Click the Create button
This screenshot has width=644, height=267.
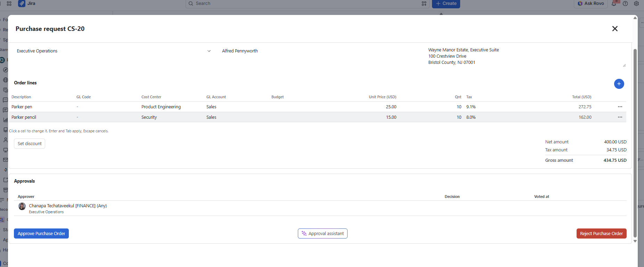(446, 3)
